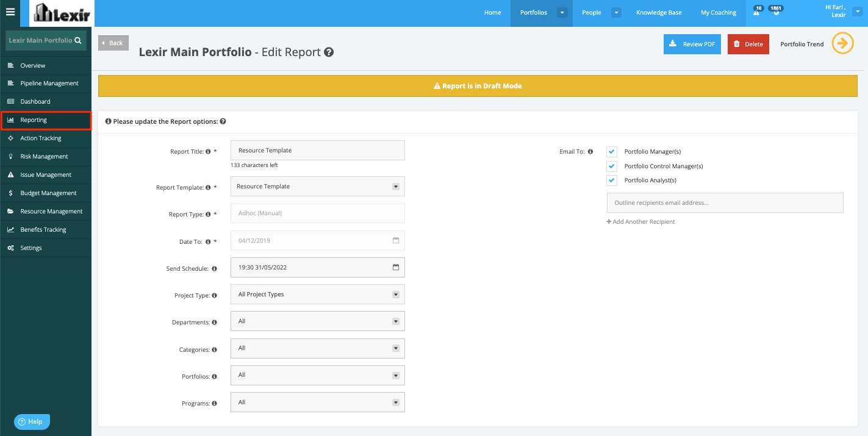Open Knowledge Base in top navigation

pos(659,13)
